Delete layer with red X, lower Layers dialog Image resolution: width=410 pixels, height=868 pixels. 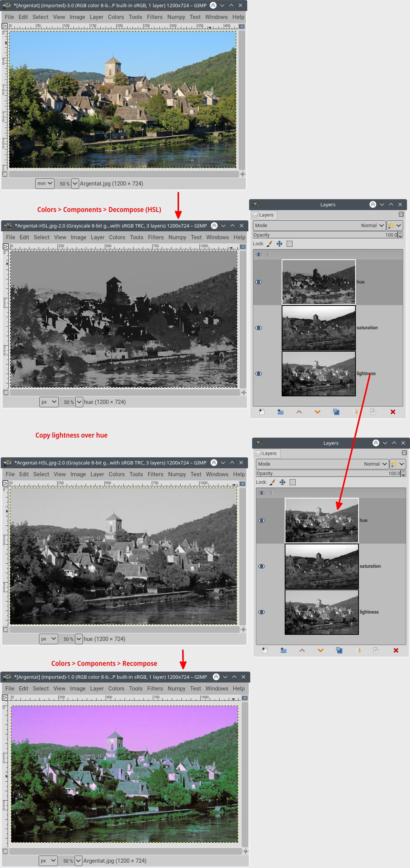(x=396, y=650)
